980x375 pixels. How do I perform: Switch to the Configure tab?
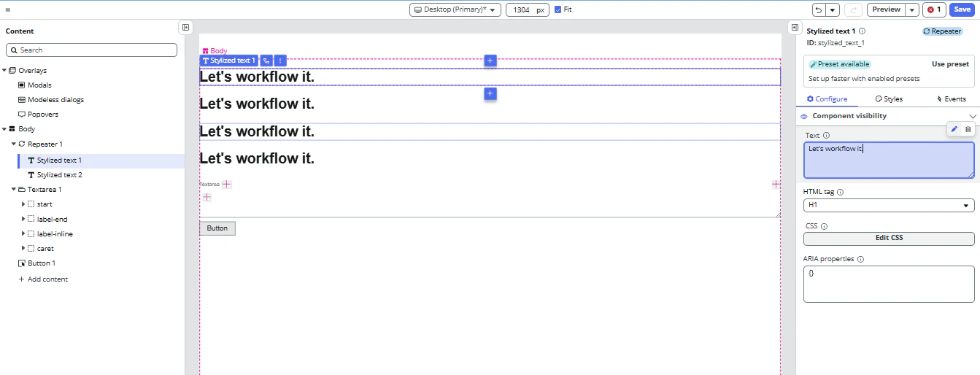point(827,99)
